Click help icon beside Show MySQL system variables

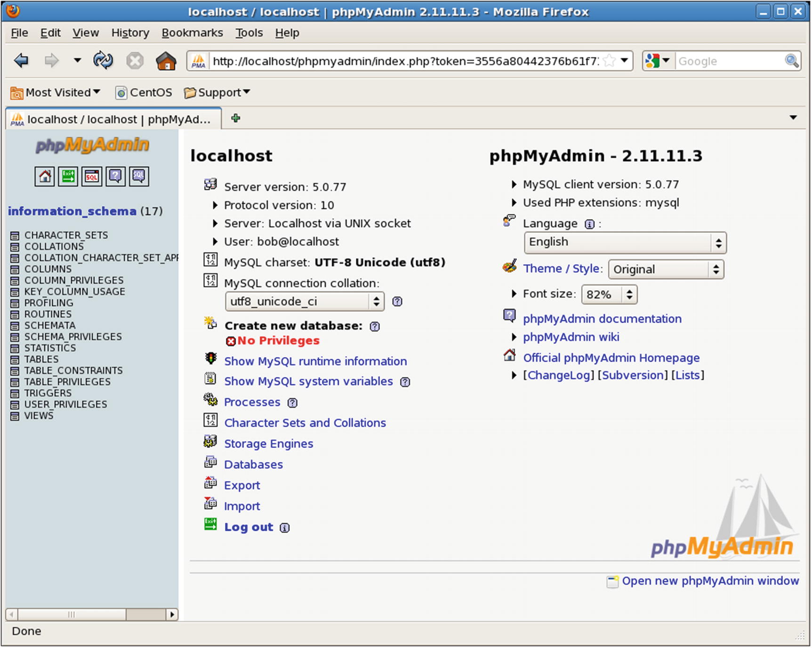pos(405,382)
